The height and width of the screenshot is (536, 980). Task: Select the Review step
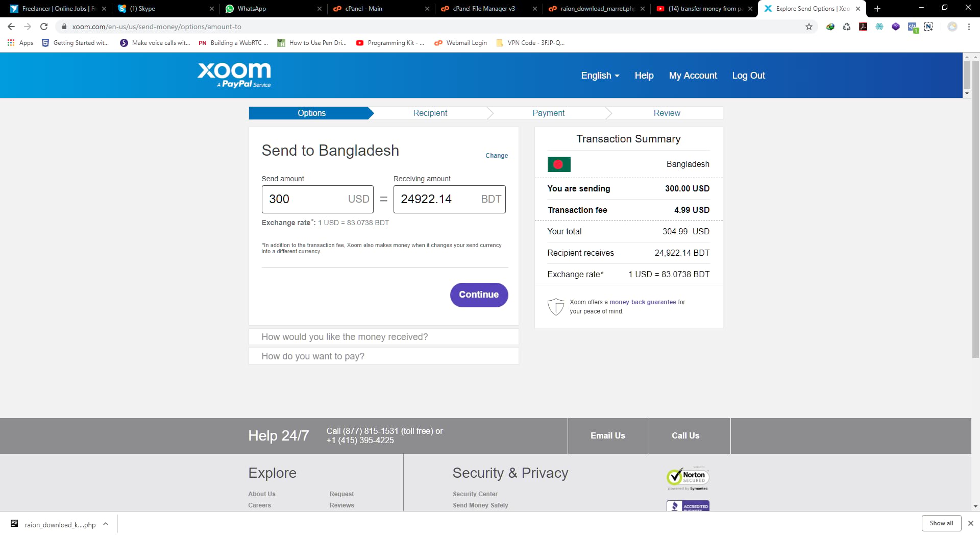coord(667,113)
